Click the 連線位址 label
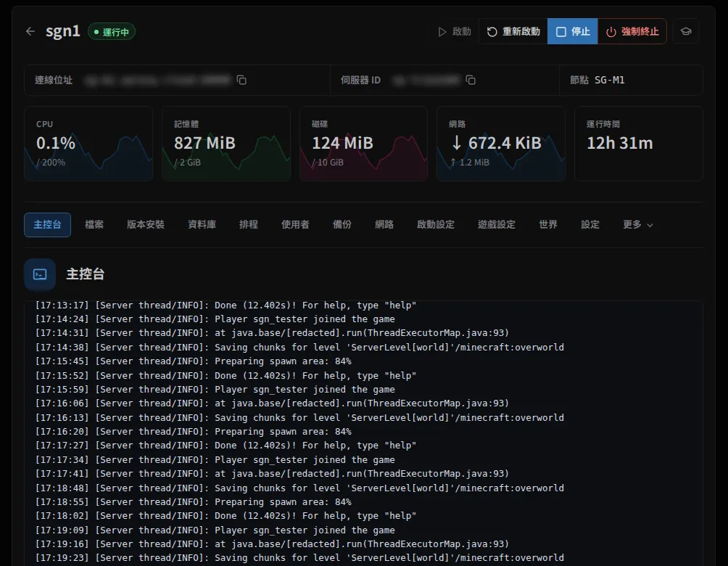This screenshot has height=566, width=728. click(x=54, y=80)
